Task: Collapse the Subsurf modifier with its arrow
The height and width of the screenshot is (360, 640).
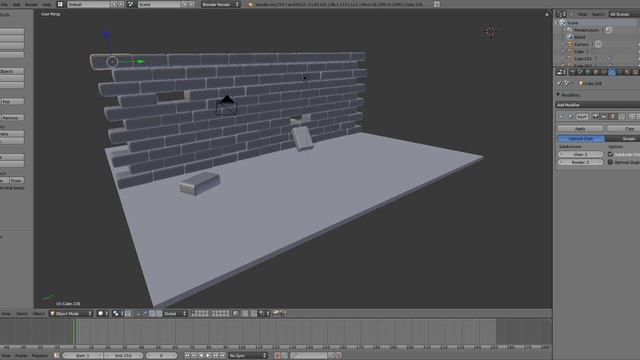Action: 561,117
